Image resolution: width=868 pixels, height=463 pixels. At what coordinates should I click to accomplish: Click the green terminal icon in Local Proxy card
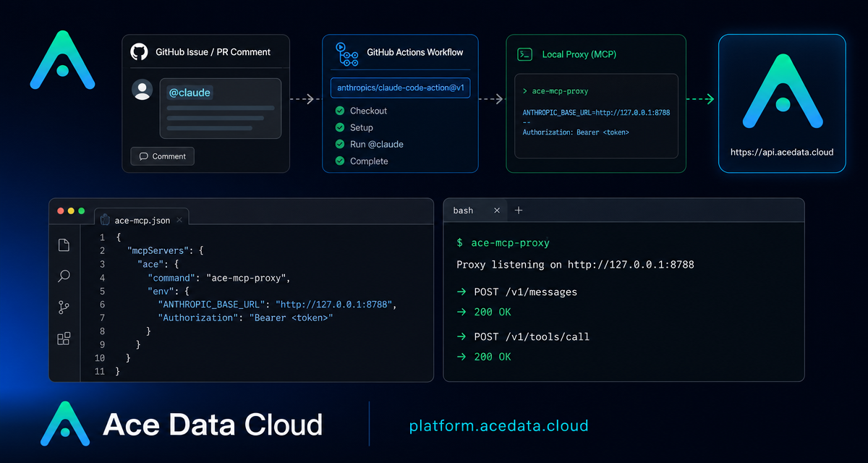pyautogui.click(x=524, y=54)
